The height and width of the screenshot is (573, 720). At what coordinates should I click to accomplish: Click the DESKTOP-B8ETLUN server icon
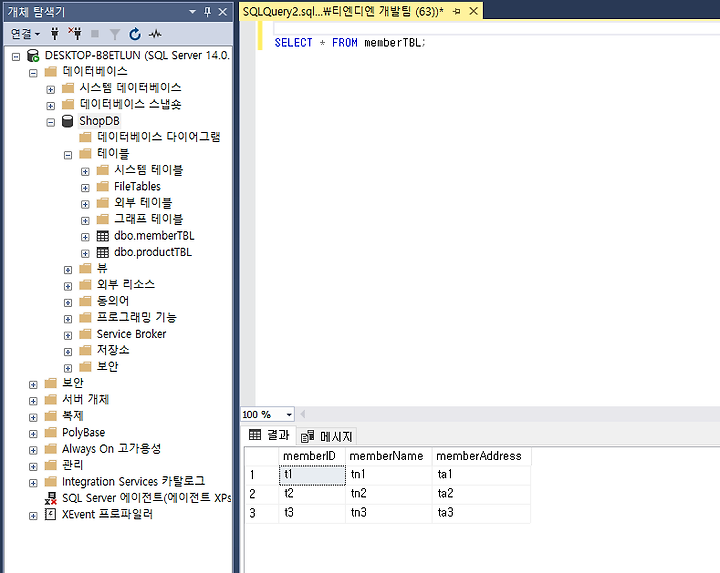tap(33, 56)
